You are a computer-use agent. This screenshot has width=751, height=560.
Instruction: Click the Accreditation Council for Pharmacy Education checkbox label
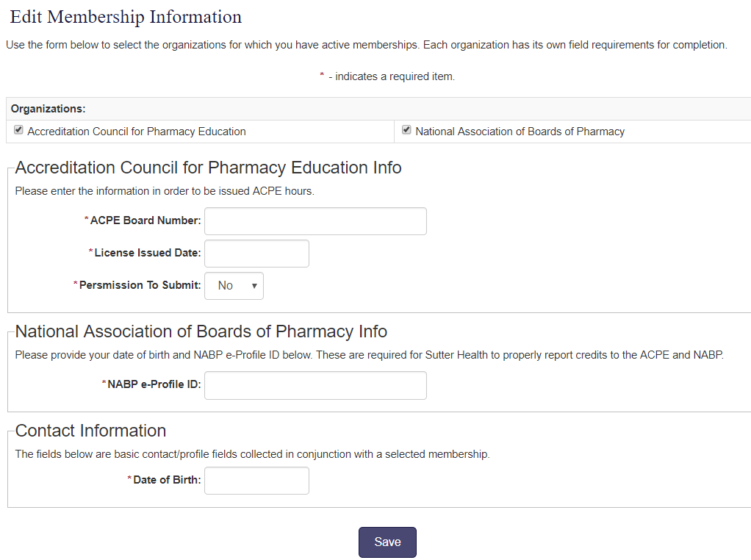tap(137, 132)
